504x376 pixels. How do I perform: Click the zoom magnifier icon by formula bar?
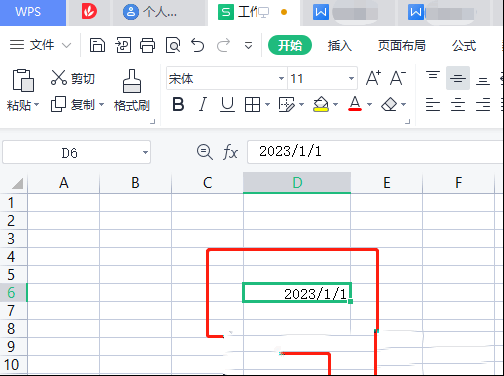[x=205, y=152]
